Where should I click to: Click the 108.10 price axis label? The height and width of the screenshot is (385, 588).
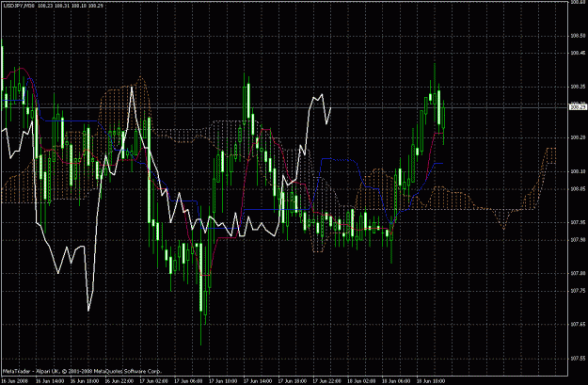[x=578, y=172]
